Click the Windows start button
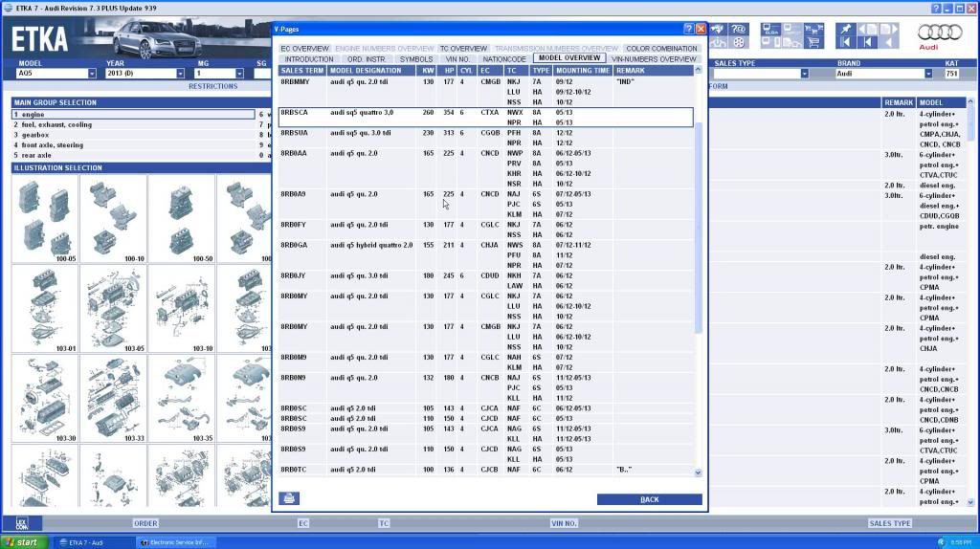 click(23, 542)
